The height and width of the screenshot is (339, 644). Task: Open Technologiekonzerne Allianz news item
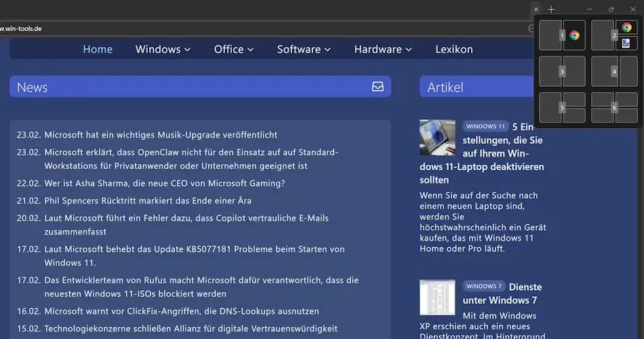tap(191, 328)
